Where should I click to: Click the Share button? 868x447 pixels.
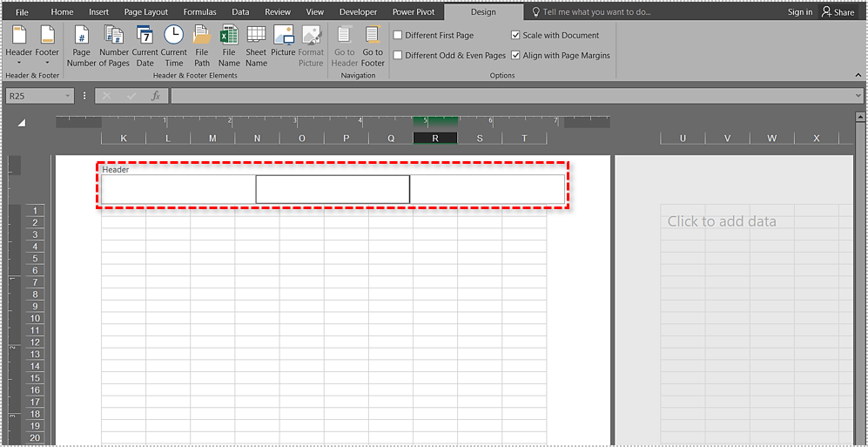point(838,12)
